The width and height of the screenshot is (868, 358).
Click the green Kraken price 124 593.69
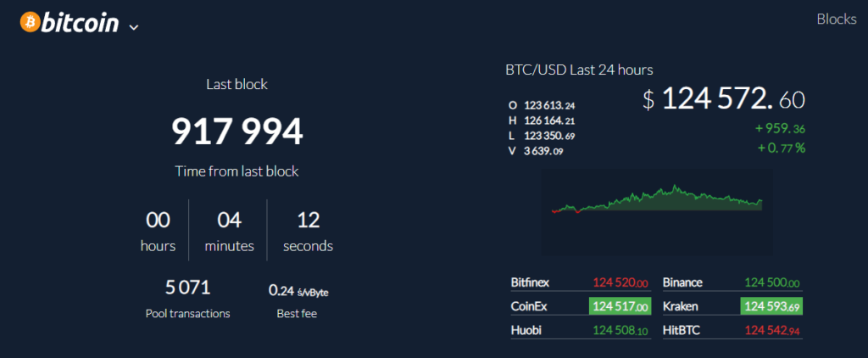pyautogui.click(x=772, y=306)
